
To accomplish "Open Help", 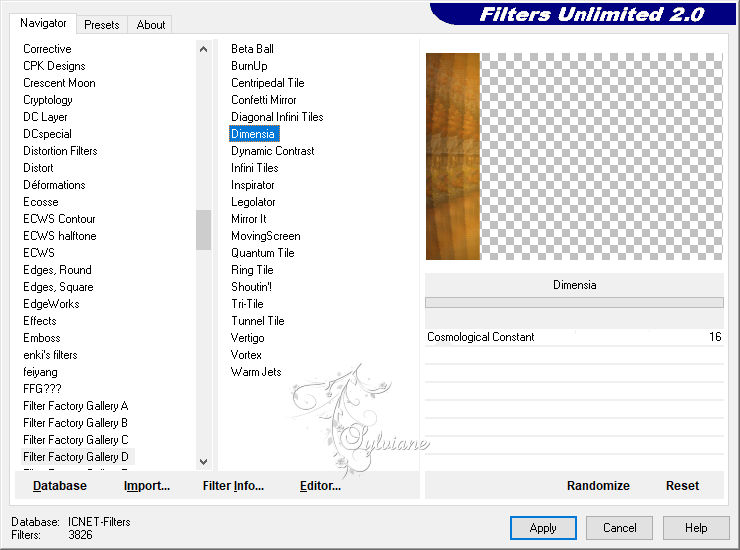I will click(696, 528).
